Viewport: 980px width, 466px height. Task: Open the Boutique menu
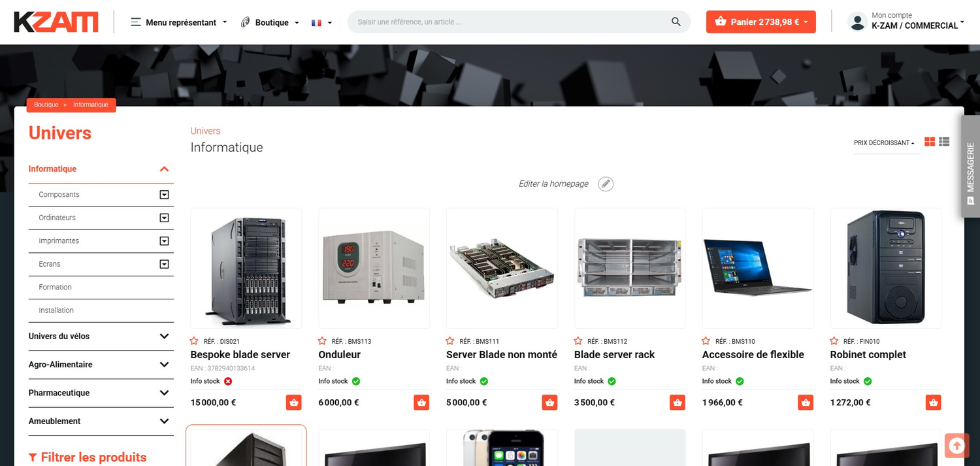tap(269, 22)
